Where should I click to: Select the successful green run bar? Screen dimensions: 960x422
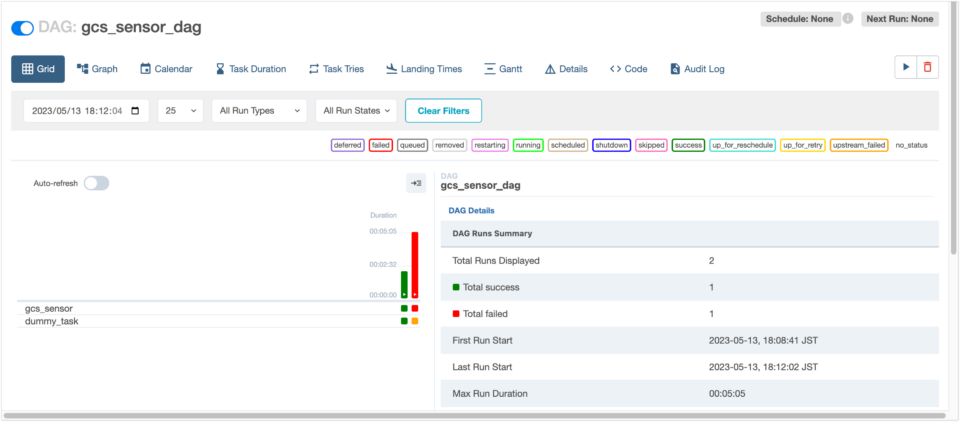click(404, 284)
